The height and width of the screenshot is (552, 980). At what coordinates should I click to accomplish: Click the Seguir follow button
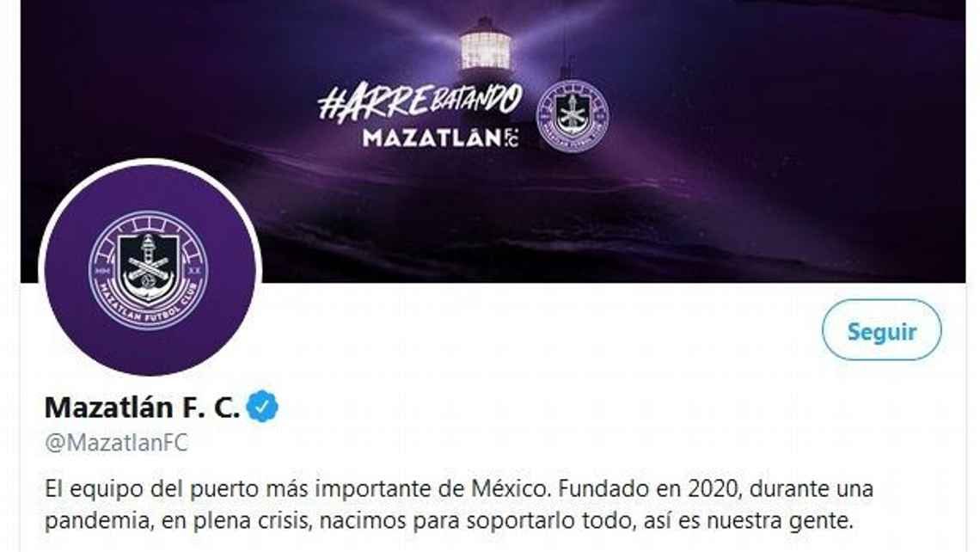tap(881, 330)
